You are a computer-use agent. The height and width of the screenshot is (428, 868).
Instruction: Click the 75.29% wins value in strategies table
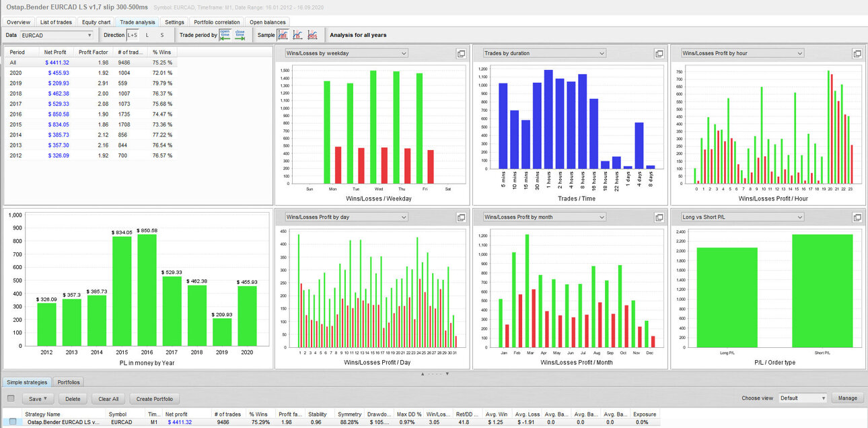tap(260, 422)
